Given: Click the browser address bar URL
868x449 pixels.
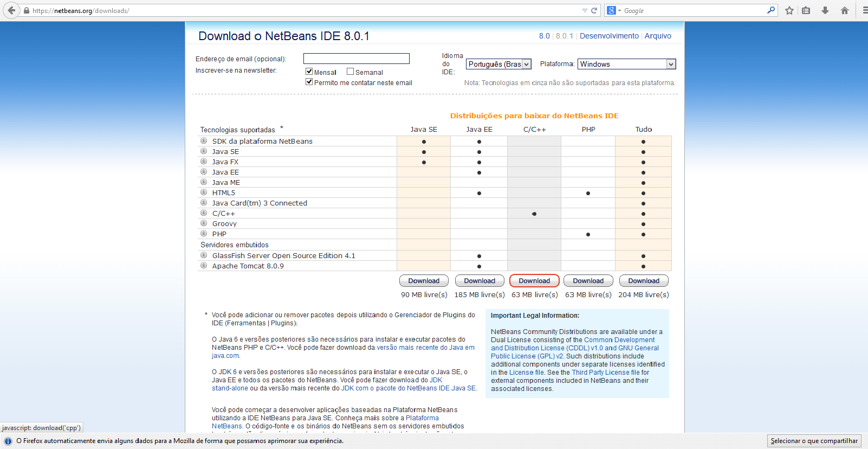Looking at the screenshot, I should [81, 10].
